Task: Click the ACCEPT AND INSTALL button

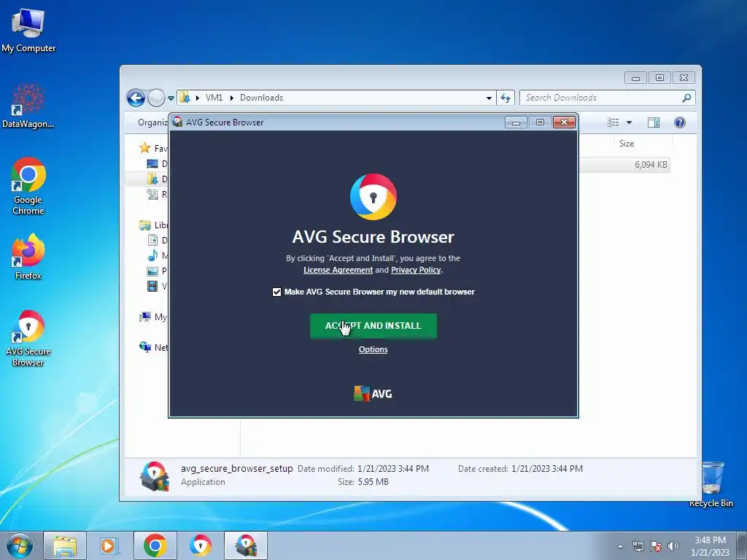Action: [373, 326]
